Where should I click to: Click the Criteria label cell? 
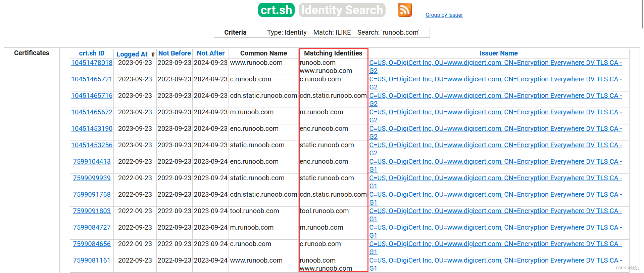(235, 32)
